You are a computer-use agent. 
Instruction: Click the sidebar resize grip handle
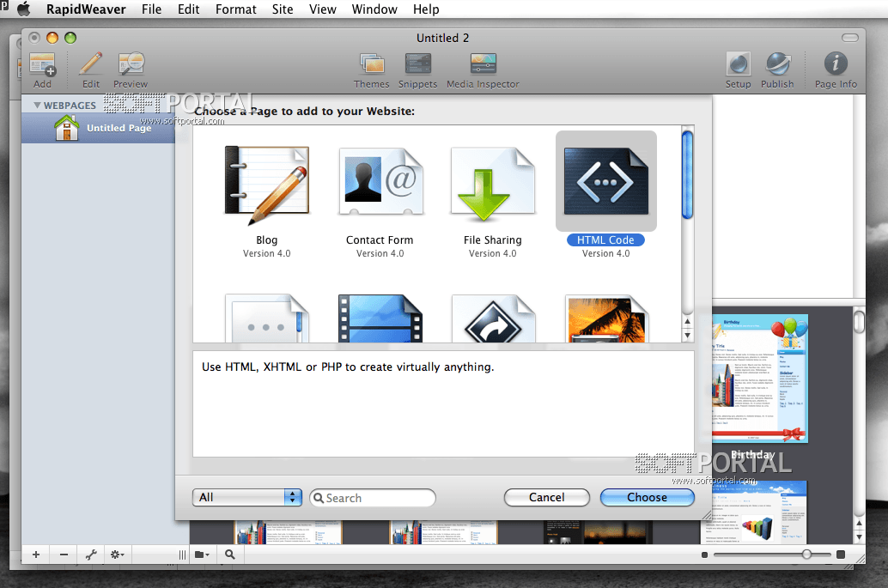coord(182,555)
